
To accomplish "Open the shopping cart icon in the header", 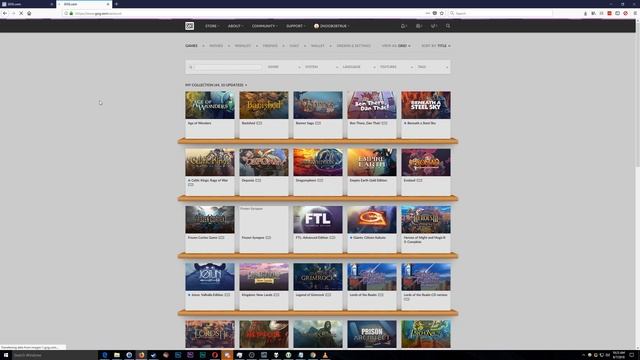I will pyautogui.click(x=433, y=26).
